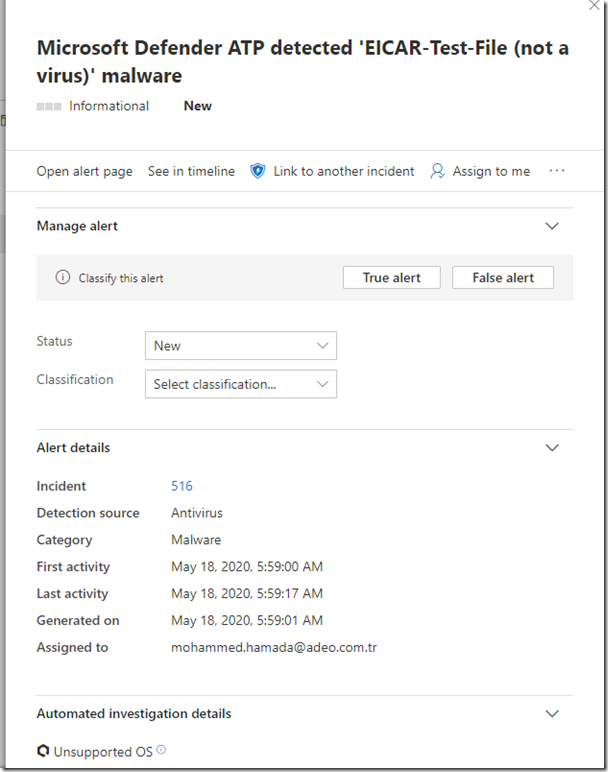This screenshot has height=772, width=608.
Task: Open the Select classification dropdown
Action: point(241,384)
